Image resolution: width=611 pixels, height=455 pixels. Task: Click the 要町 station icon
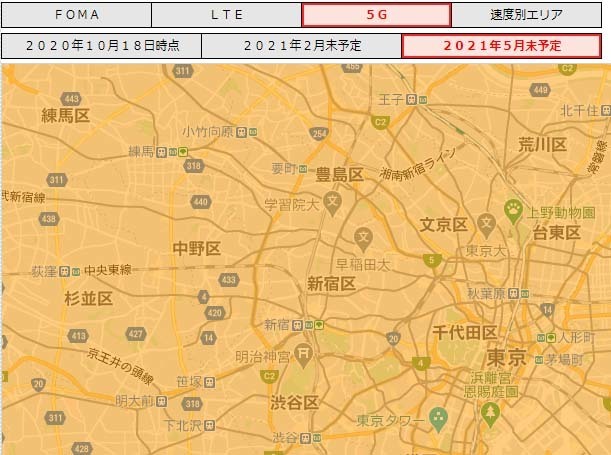[303, 169]
